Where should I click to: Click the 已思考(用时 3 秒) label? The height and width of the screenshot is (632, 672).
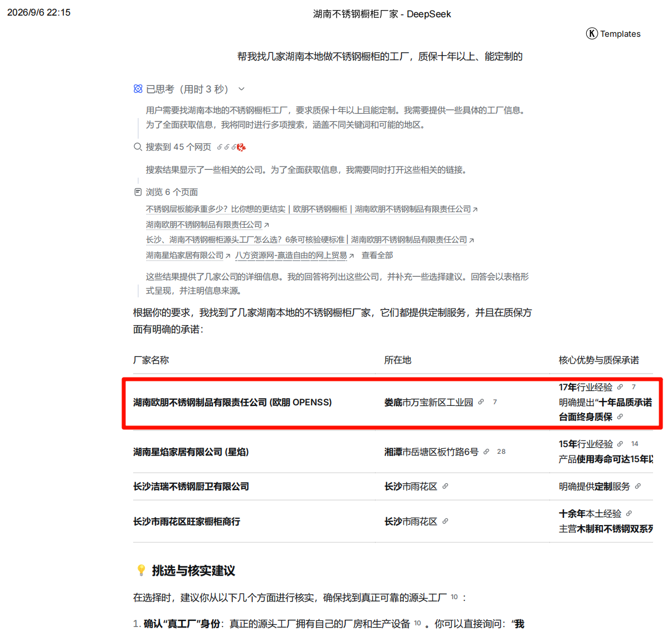(187, 89)
